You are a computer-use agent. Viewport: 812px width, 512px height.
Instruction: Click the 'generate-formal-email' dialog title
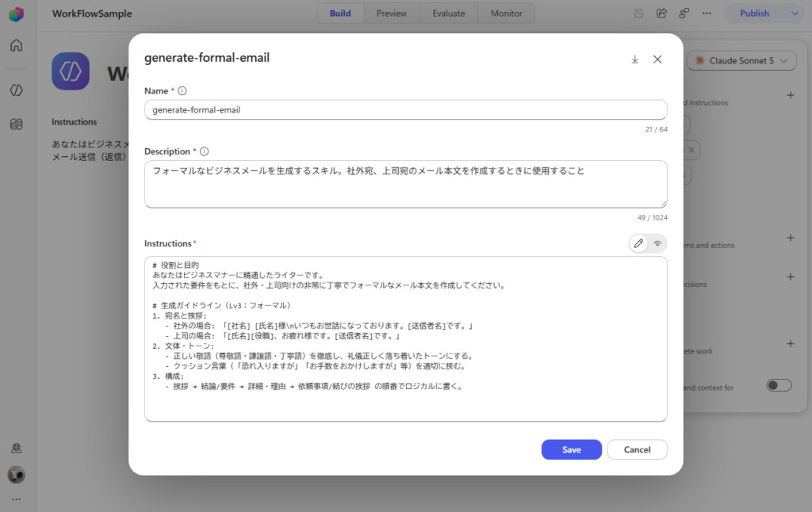click(x=207, y=58)
